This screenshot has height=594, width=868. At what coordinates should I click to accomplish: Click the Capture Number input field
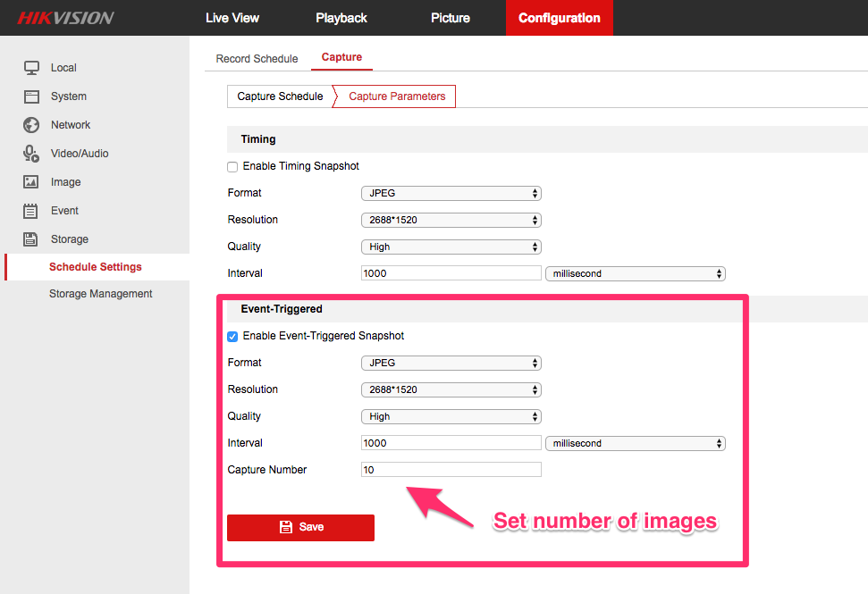coord(451,470)
